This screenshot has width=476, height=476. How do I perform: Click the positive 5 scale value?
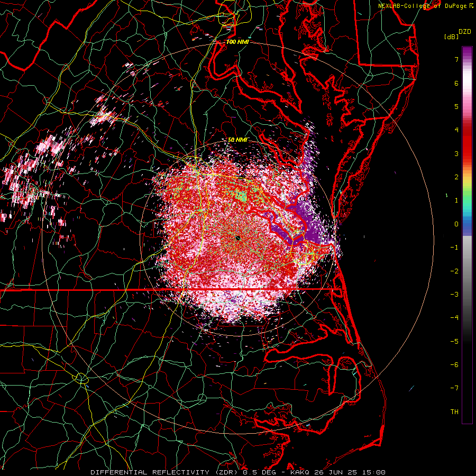(x=456, y=106)
